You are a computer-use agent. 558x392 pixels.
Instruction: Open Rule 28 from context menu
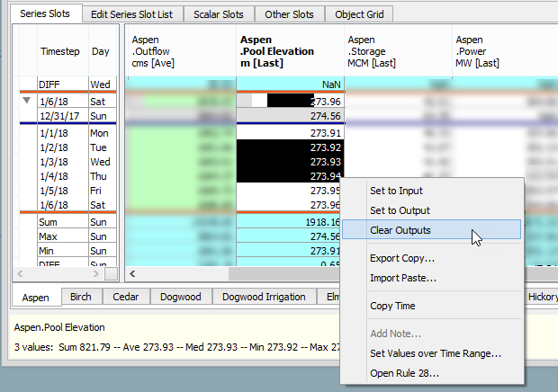click(404, 373)
